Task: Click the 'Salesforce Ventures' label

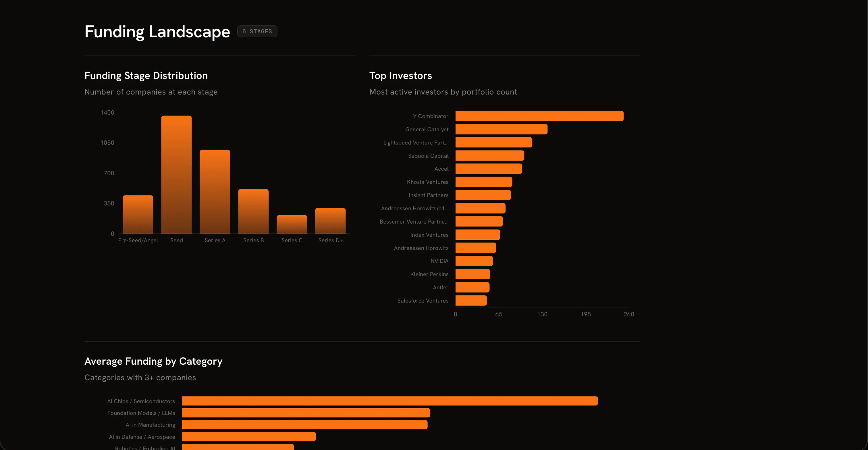Action: [423, 300]
